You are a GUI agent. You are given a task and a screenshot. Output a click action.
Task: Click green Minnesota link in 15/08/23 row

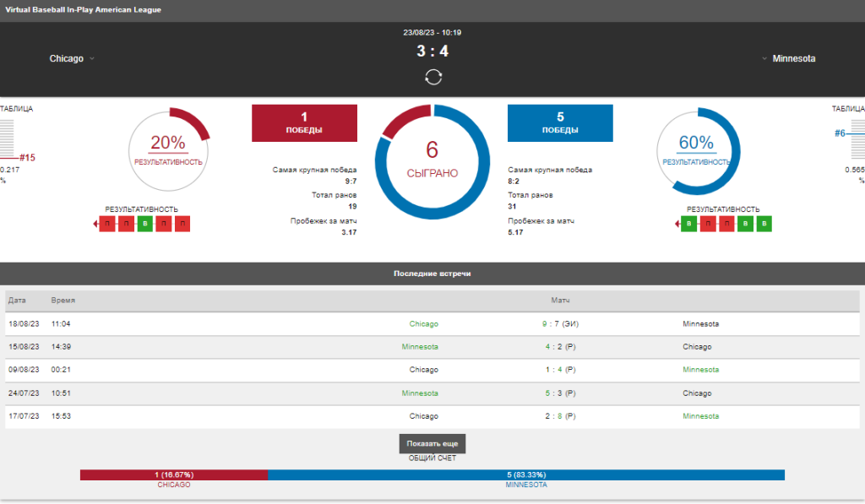click(x=419, y=347)
